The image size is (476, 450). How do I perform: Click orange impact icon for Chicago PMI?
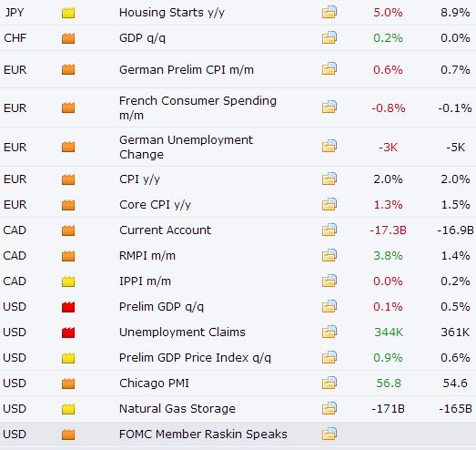[68, 384]
